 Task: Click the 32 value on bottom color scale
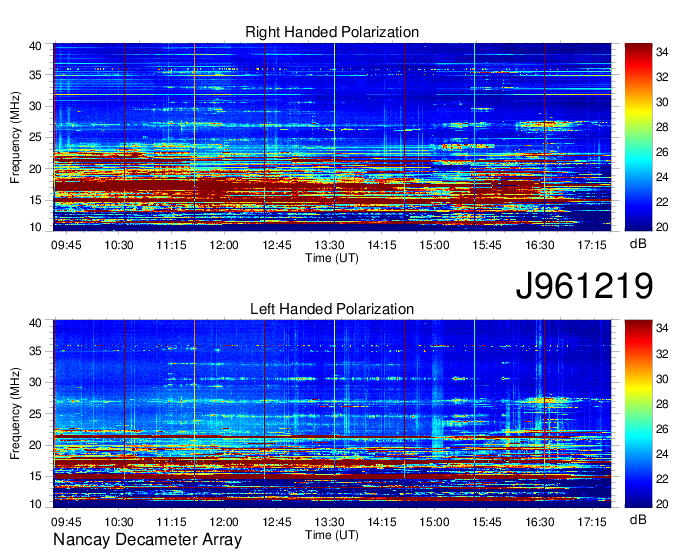(x=662, y=354)
